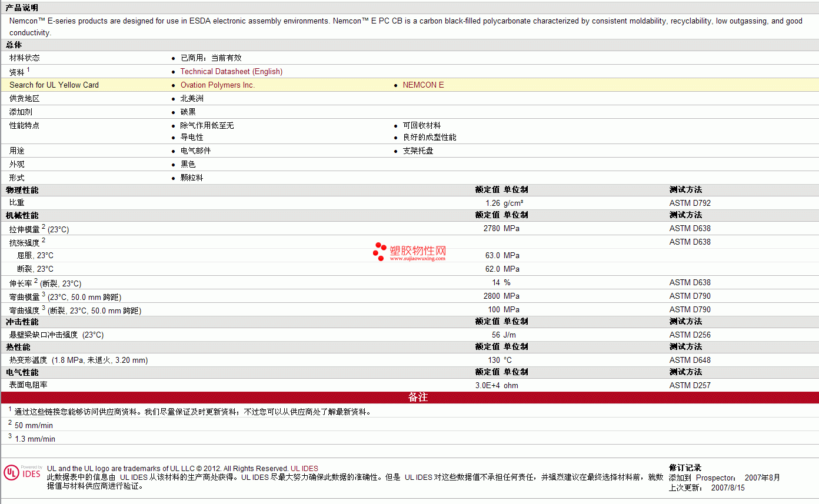This screenshot has width=819, height=504.
Task: Open the Technical Datasheet (English) link
Action: coord(231,71)
